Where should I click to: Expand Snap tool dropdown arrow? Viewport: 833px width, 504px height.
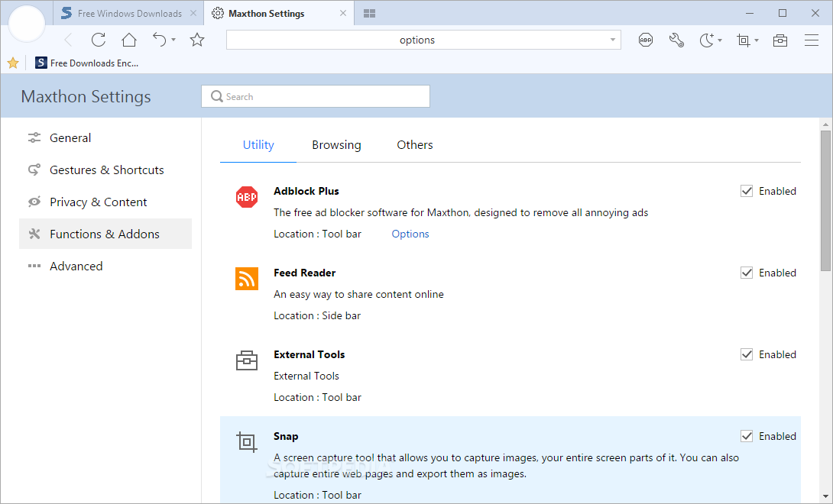tap(757, 40)
